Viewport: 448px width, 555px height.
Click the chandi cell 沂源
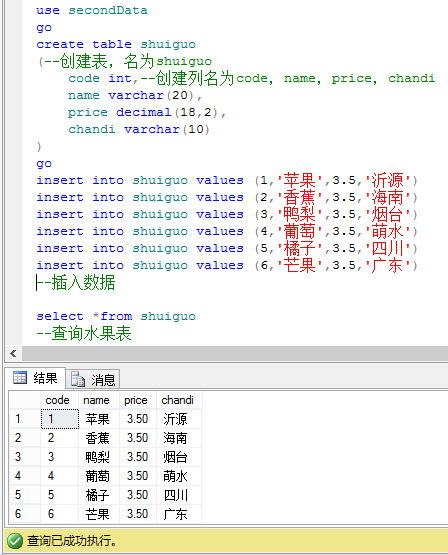[179, 419]
